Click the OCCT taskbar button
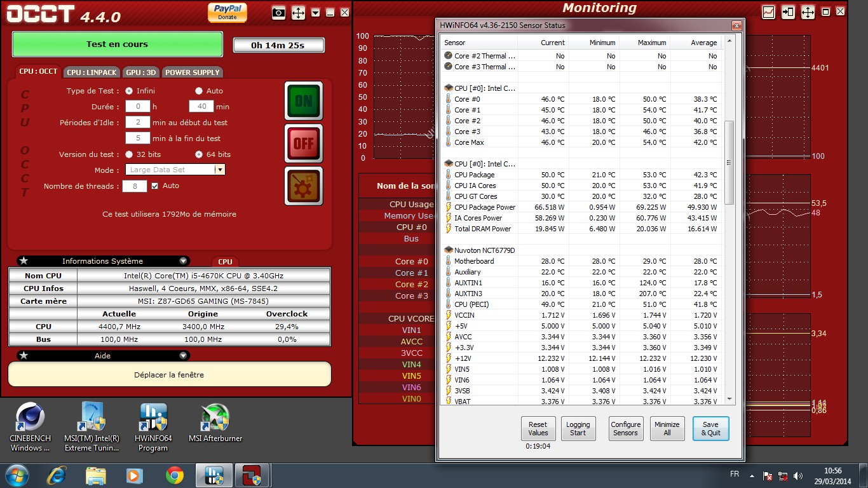Image resolution: width=868 pixels, height=488 pixels. coord(252,475)
